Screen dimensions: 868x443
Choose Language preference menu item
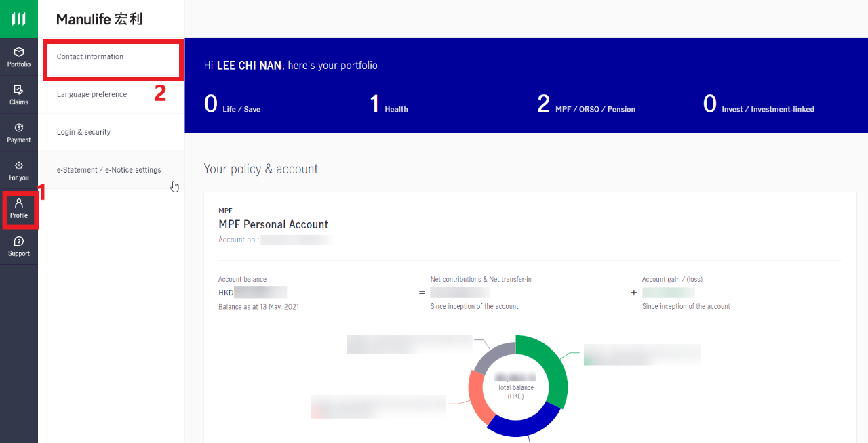click(111, 95)
